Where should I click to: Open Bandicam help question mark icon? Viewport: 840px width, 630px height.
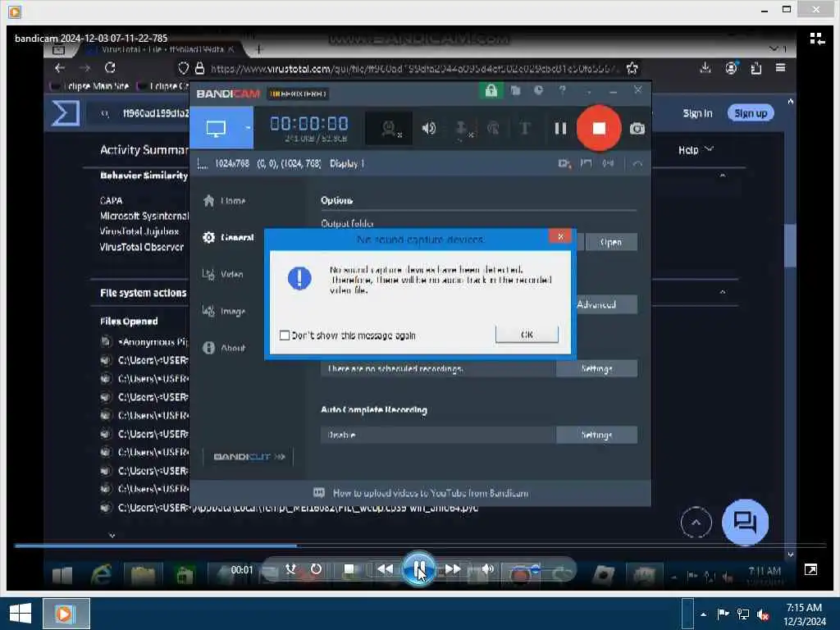click(x=562, y=90)
